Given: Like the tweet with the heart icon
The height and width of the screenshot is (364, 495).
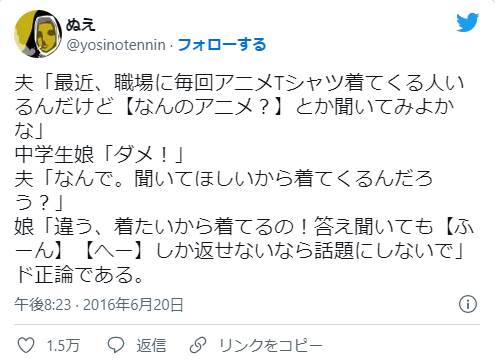Looking at the screenshot, I should tap(26, 345).
